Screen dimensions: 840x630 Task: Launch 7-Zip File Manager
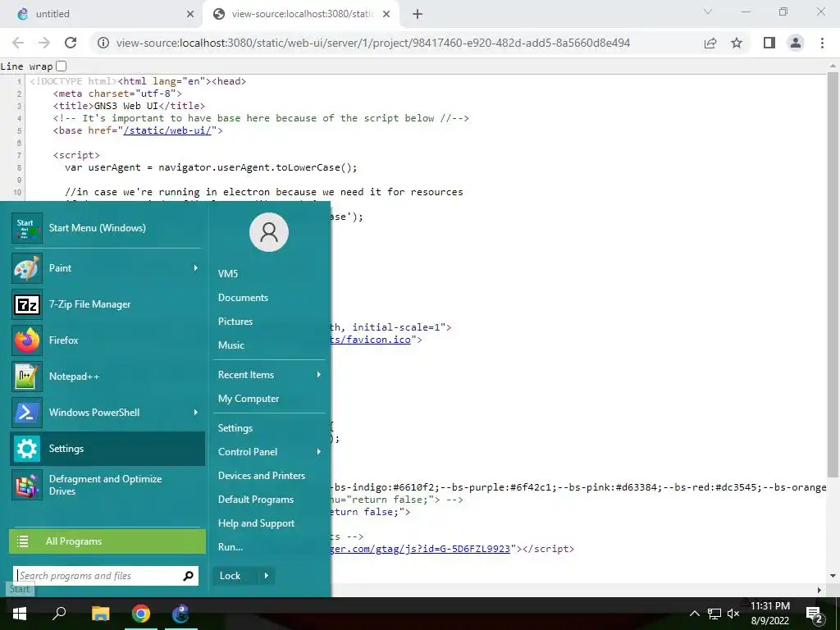point(107,304)
